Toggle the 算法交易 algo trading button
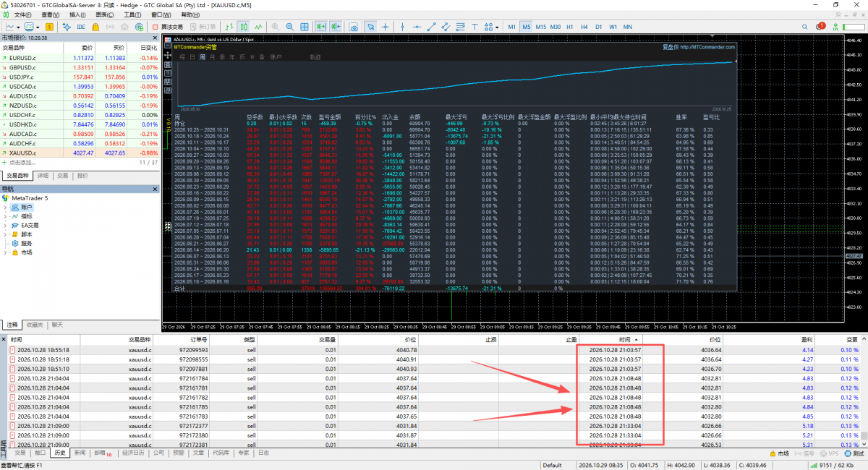This screenshot has width=868, height=470. point(167,27)
